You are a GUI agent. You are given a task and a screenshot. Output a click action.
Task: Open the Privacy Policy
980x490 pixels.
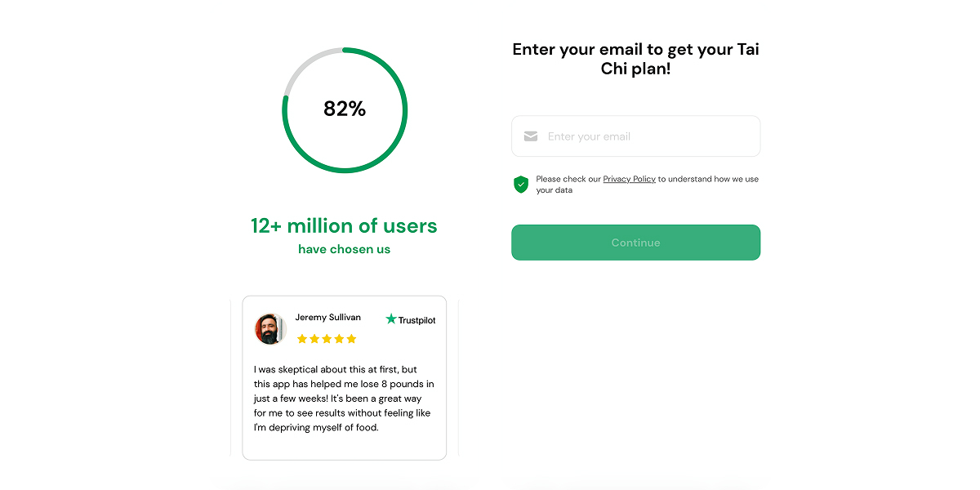pyautogui.click(x=629, y=178)
